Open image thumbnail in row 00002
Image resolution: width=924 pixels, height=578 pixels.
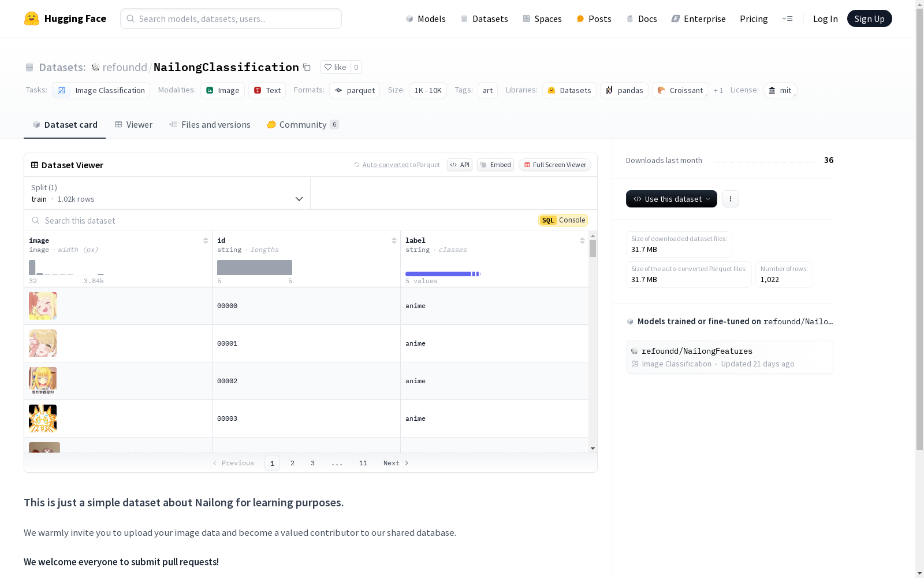click(43, 381)
